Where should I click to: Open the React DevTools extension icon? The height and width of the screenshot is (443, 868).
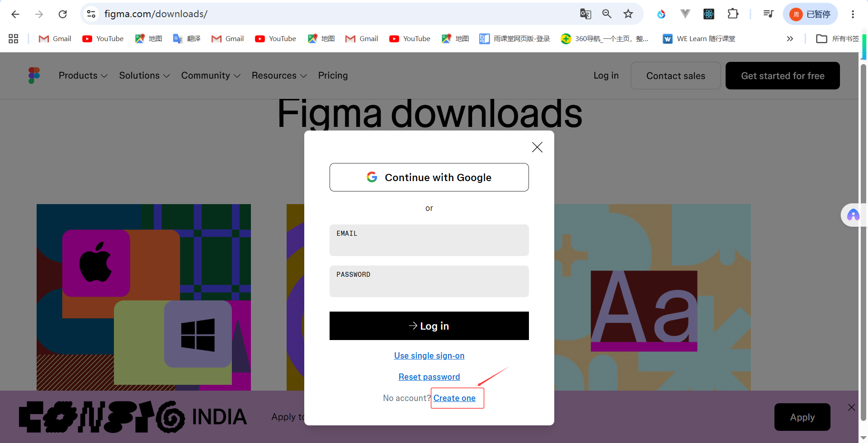[x=709, y=14]
